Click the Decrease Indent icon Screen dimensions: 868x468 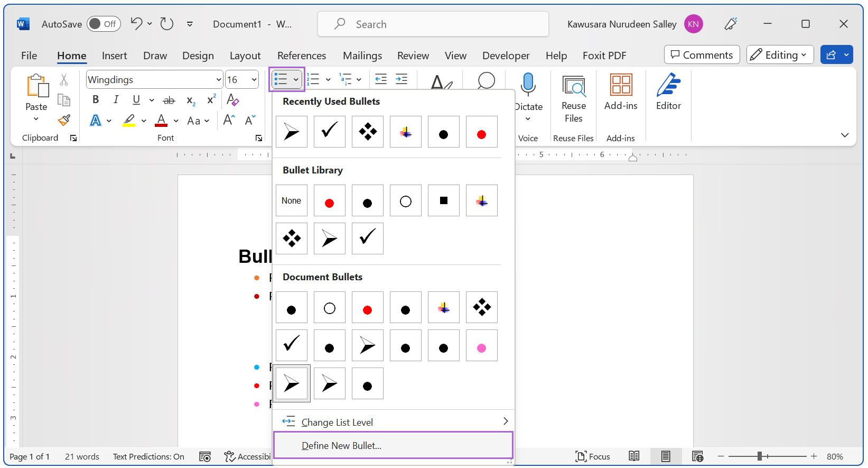click(381, 79)
